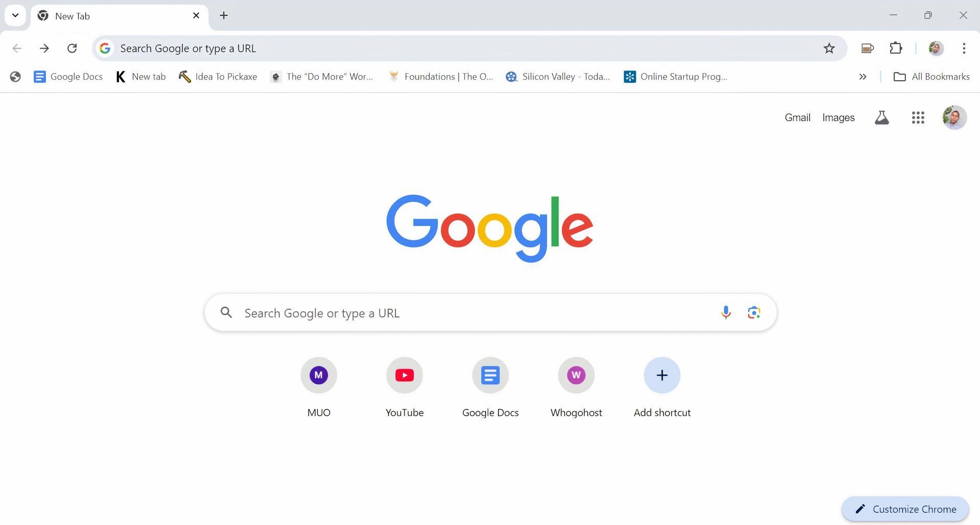Click the magnifier icon in search box
The height and width of the screenshot is (525, 980).
point(226,312)
